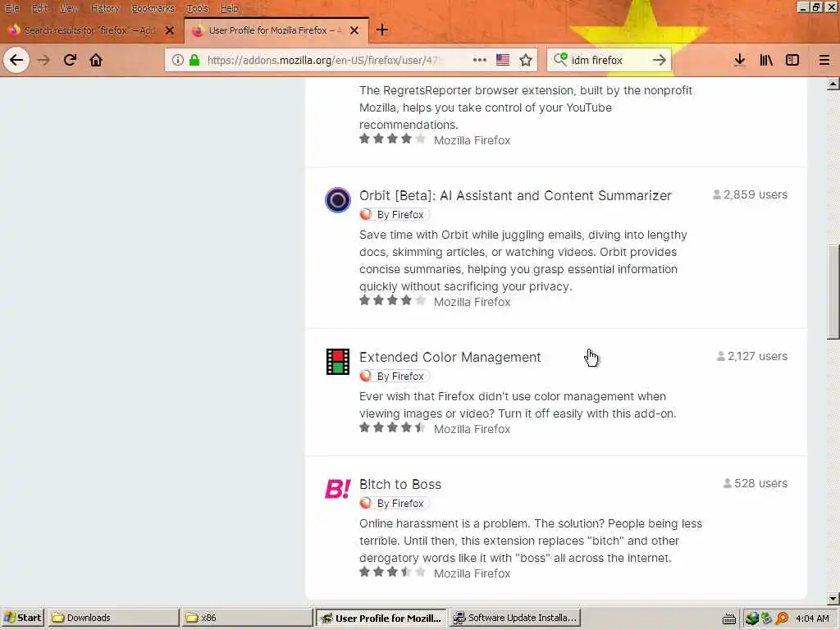Image resolution: width=840 pixels, height=630 pixels.
Task: Open the History menu
Action: tap(104, 8)
